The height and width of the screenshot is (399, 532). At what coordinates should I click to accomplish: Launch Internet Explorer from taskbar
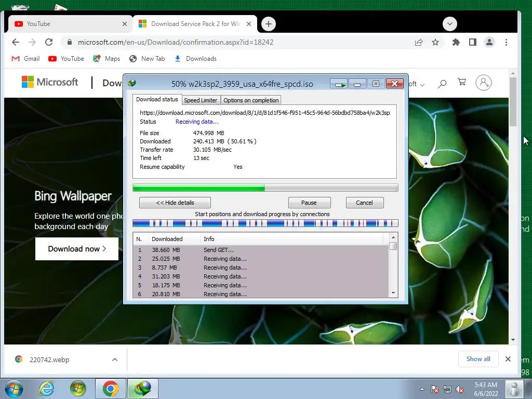point(46,389)
